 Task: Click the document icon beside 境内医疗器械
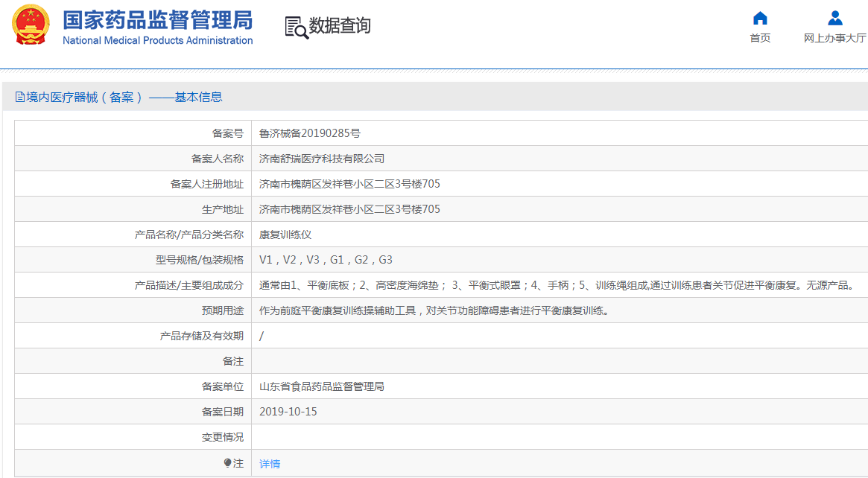[x=20, y=98]
